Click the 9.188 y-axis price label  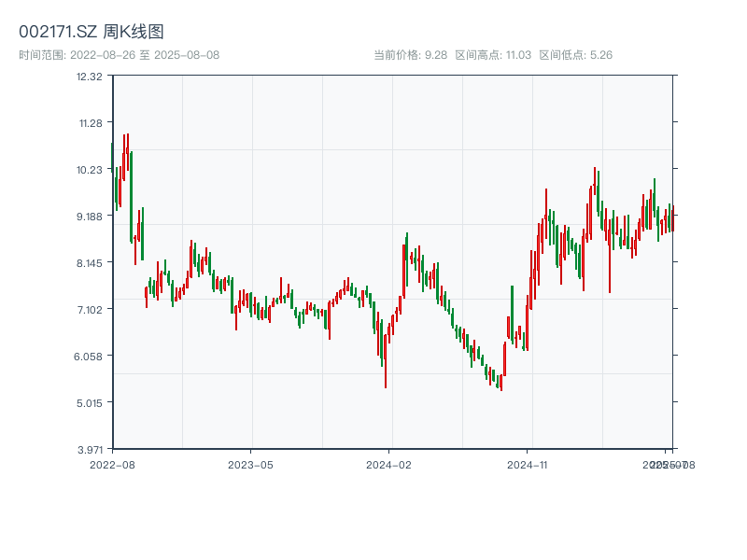click(x=90, y=217)
